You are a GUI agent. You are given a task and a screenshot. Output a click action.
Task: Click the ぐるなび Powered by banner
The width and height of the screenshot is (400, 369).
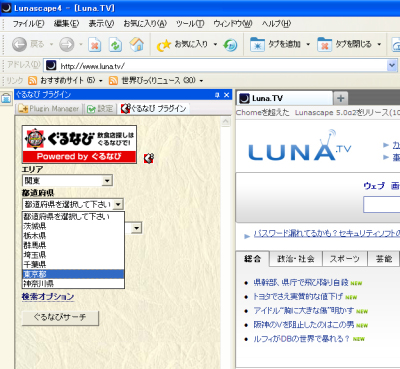pos(79,144)
